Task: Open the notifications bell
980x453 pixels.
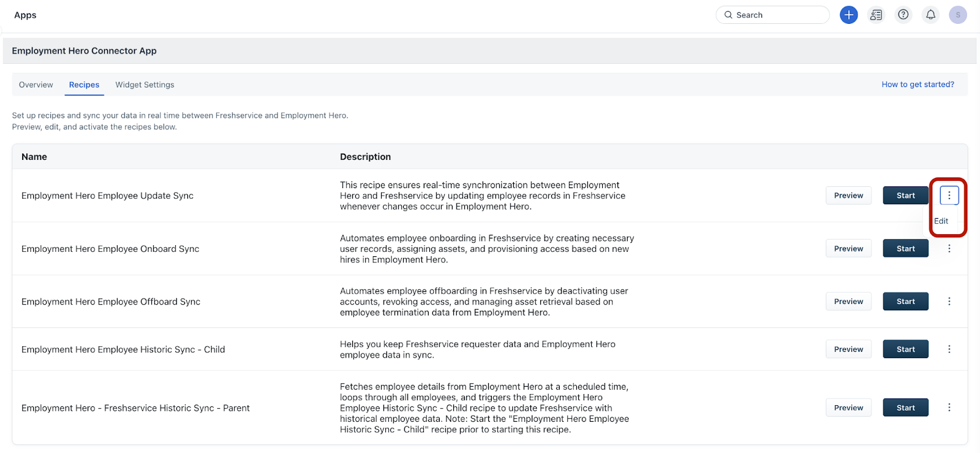Action: [930, 15]
